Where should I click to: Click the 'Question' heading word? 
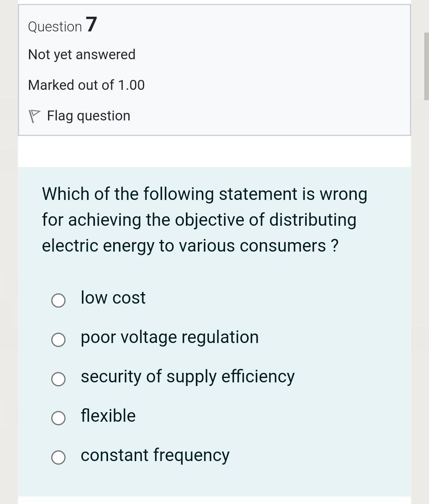click(55, 27)
